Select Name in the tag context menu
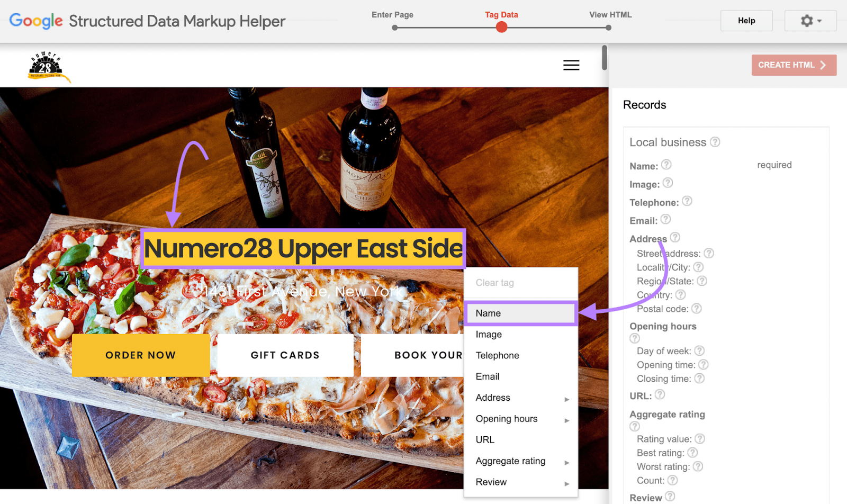Image resolution: width=847 pixels, height=504 pixels. tap(521, 313)
